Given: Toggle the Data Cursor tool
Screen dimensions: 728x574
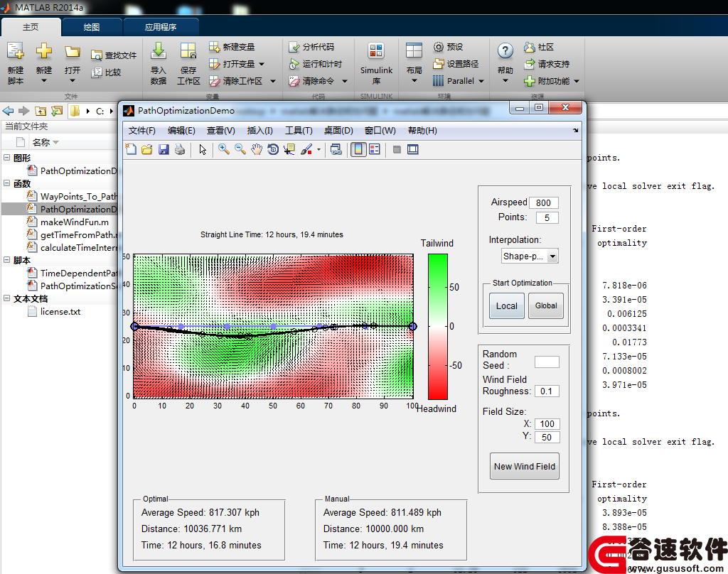Looking at the screenshot, I should point(289,149).
